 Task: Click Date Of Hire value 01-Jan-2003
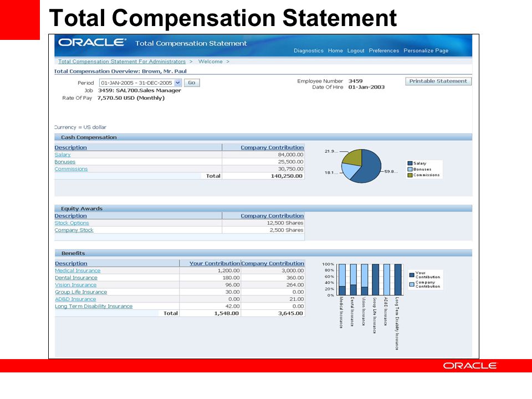366,87
